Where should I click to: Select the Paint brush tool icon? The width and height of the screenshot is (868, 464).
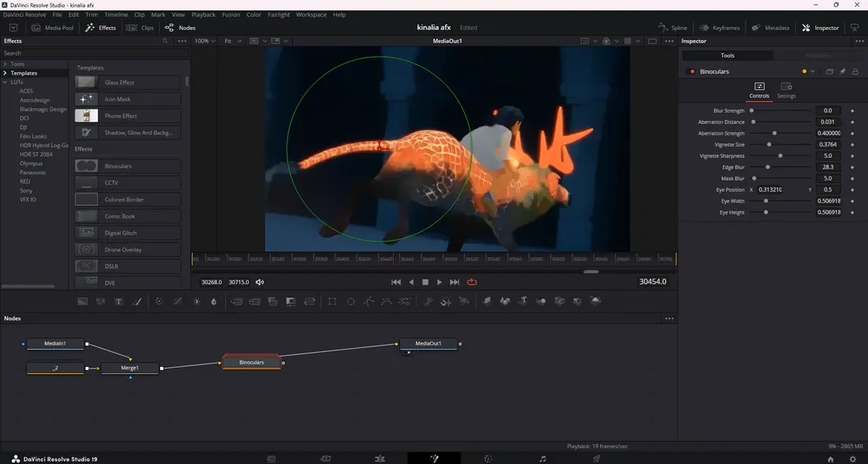137,301
